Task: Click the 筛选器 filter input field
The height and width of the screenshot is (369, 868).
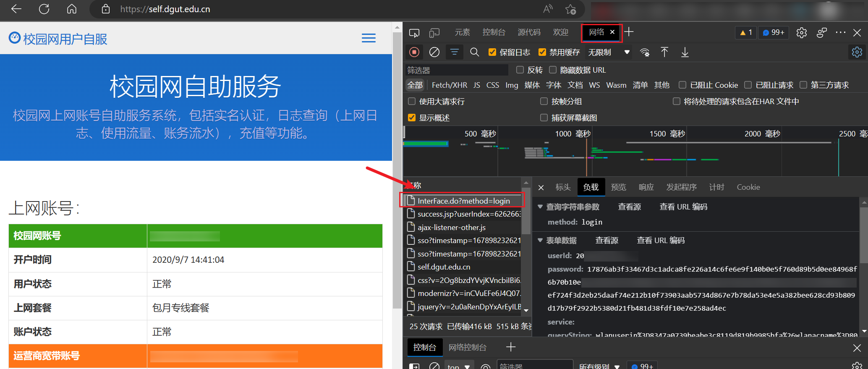Action: (x=456, y=70)
